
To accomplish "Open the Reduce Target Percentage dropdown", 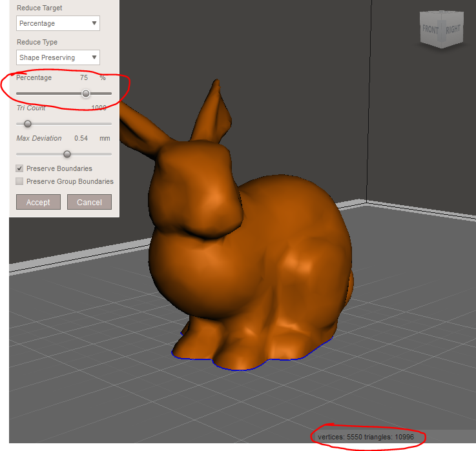I will (x=58, y=23).
